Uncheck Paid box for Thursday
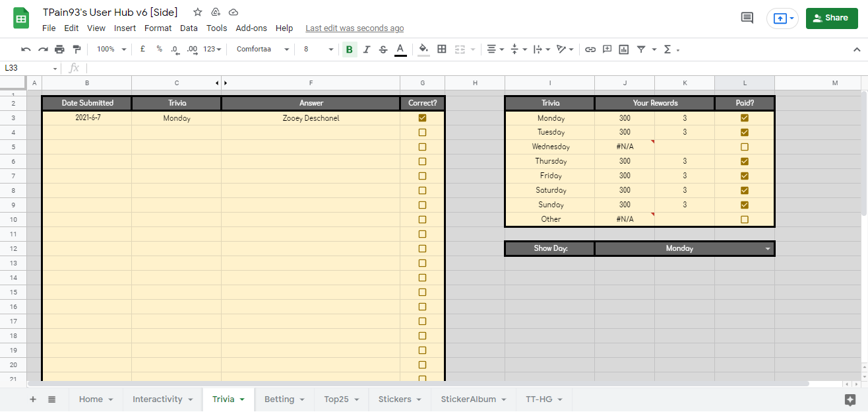 (745, 161)
